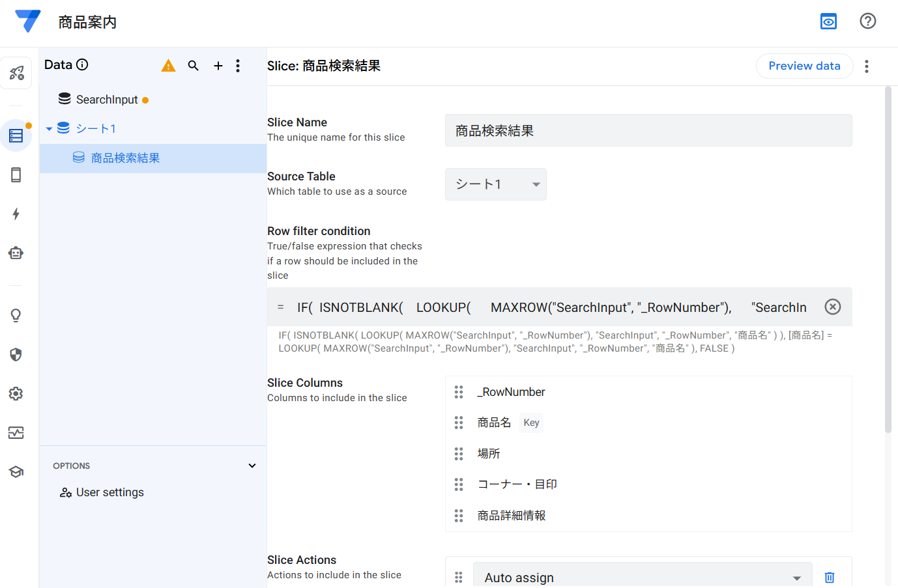This screenshot has width=898, height=588.
Task: Open the Data section sidebar icon
Action: (x=16, y=135)
